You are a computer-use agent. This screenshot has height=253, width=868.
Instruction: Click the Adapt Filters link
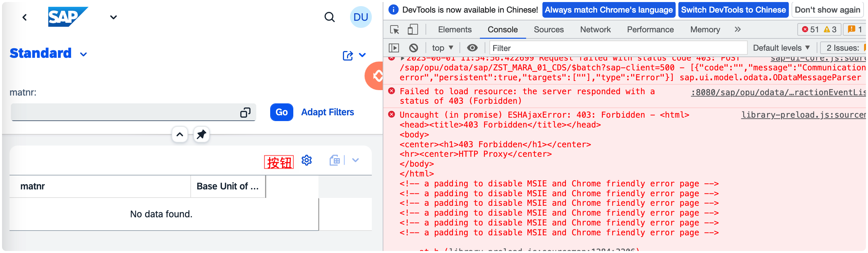[327, 112]
